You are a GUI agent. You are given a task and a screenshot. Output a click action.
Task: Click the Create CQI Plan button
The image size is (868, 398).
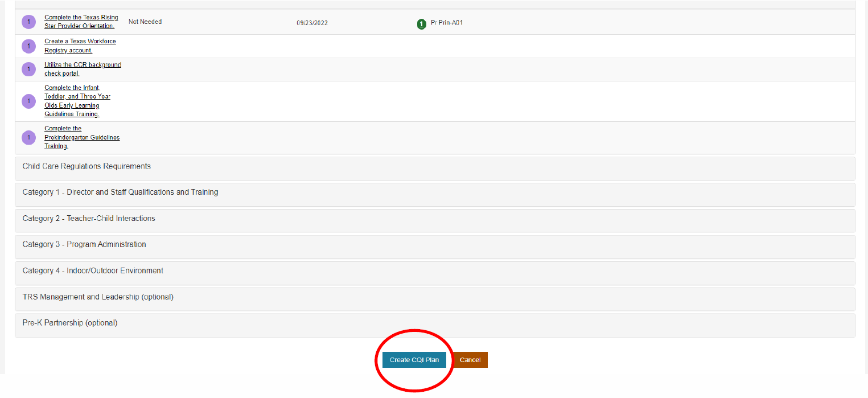pos(414,359)
